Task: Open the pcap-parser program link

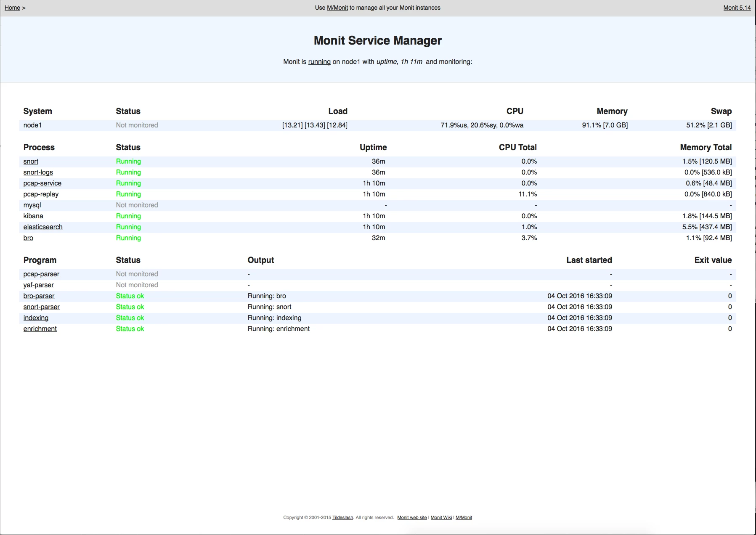Action: click(41, 274)
